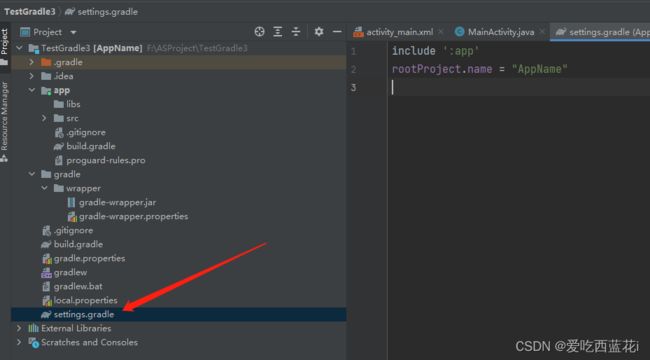Open the Project panel gear settings
650x360 pixels.
tap(319, 32)
